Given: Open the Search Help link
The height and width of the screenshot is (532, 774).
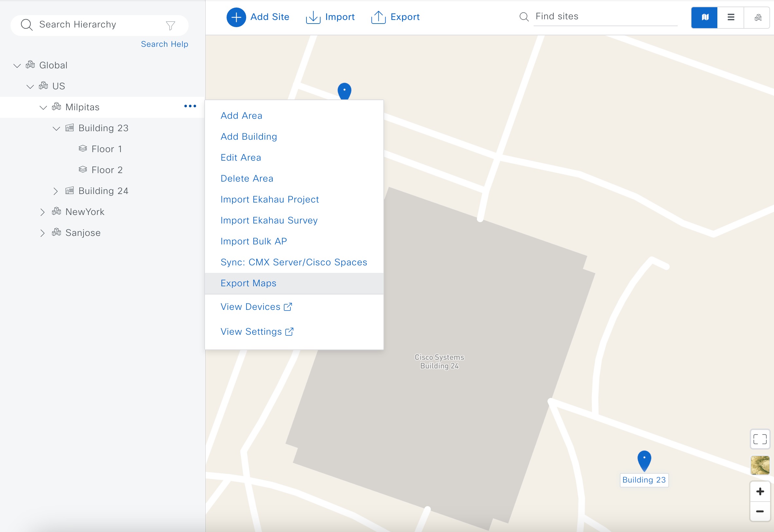Looking at the screenshot, I should [164, 44].
